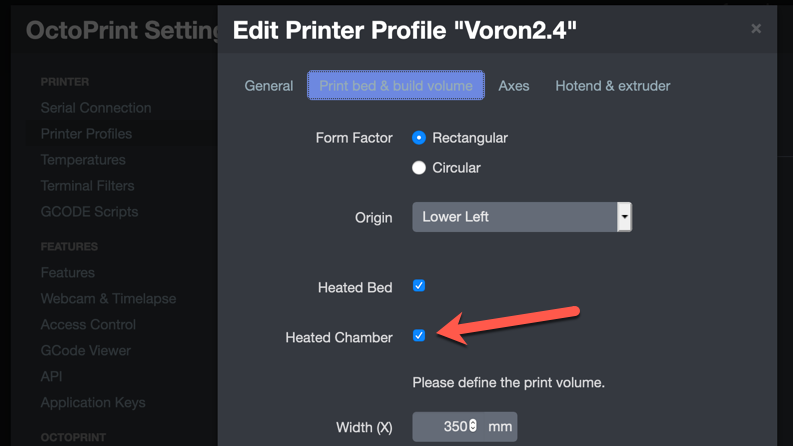The width and height of the screenshot is (793, 446).
Task: Open Serial Connection settings
Action: point(96,108)
